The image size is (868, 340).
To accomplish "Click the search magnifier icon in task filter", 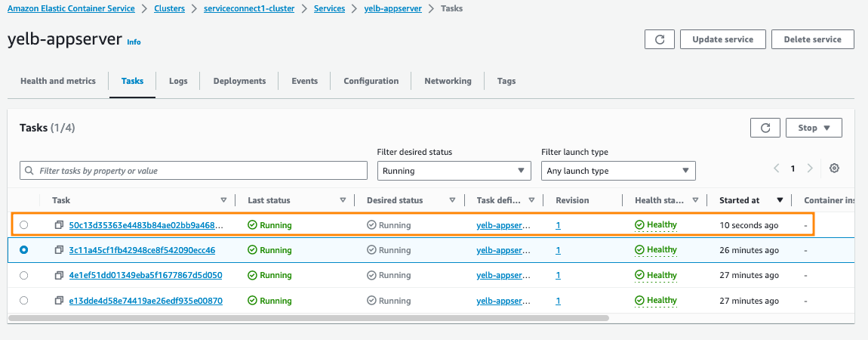I will 30,171.
